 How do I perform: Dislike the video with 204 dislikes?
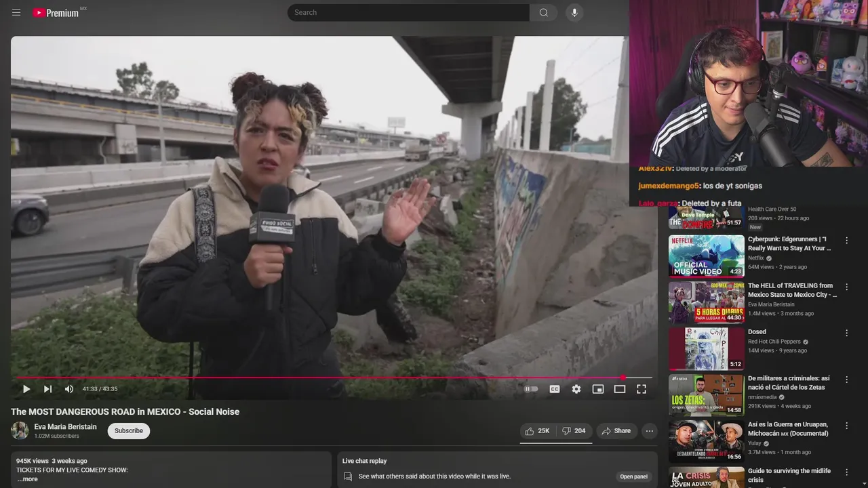click(574, 431)
